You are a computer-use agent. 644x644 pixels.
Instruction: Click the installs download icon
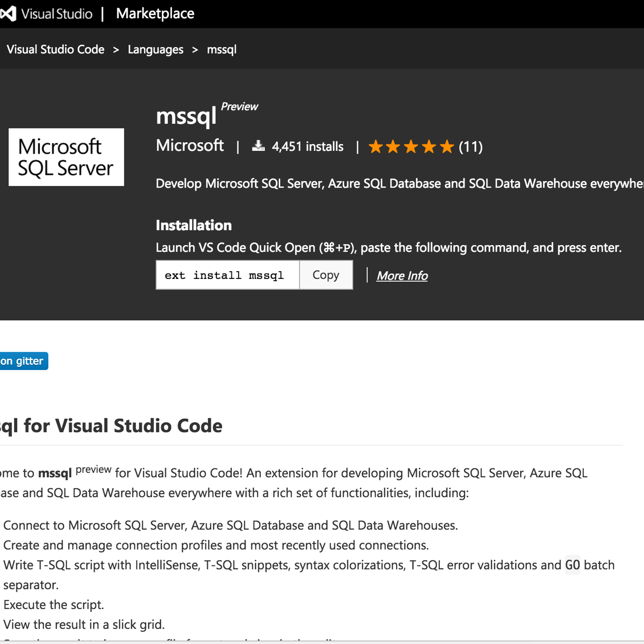[258, 146]
